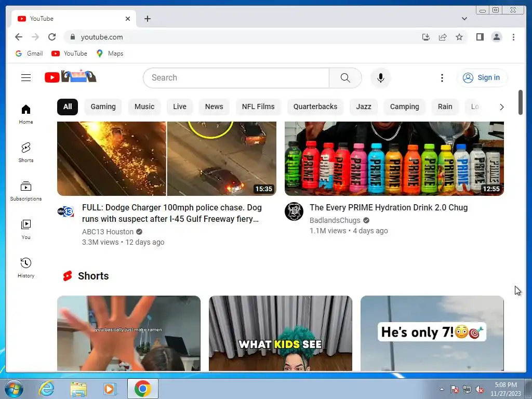Expand the tab search dropdown arrow
The image size is (532, 399).
click(464, 19)
